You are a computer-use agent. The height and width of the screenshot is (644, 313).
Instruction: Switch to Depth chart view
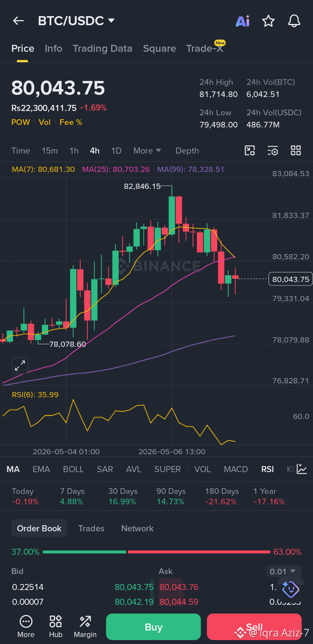[187, 151]
